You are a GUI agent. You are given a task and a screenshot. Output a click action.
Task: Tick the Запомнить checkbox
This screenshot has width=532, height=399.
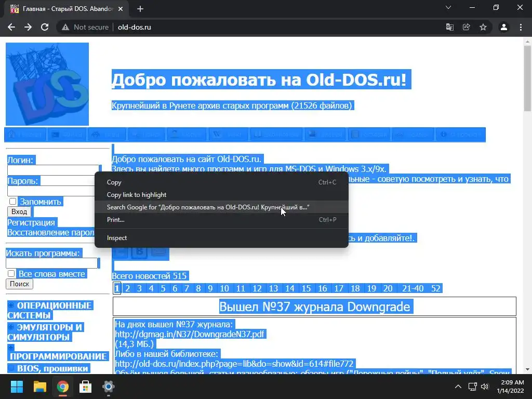point(13,201)
